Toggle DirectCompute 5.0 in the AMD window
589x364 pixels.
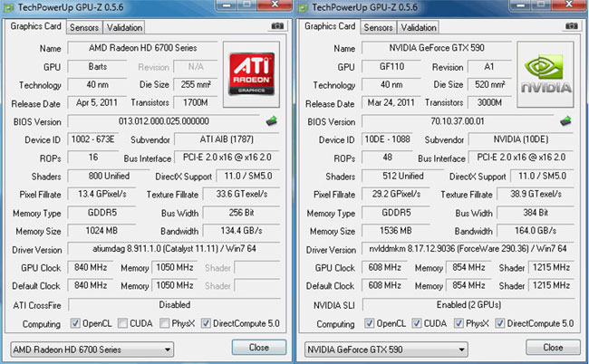click(206, 323)
